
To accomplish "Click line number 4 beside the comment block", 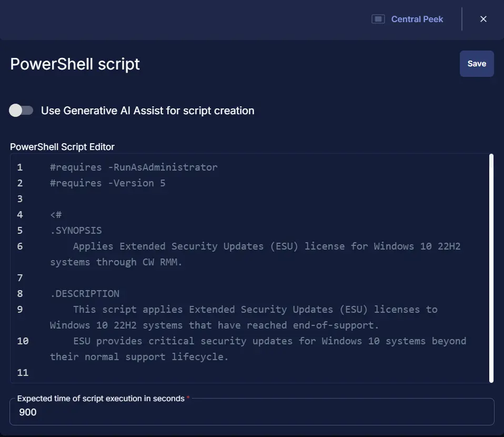I will tap(19, 214).
